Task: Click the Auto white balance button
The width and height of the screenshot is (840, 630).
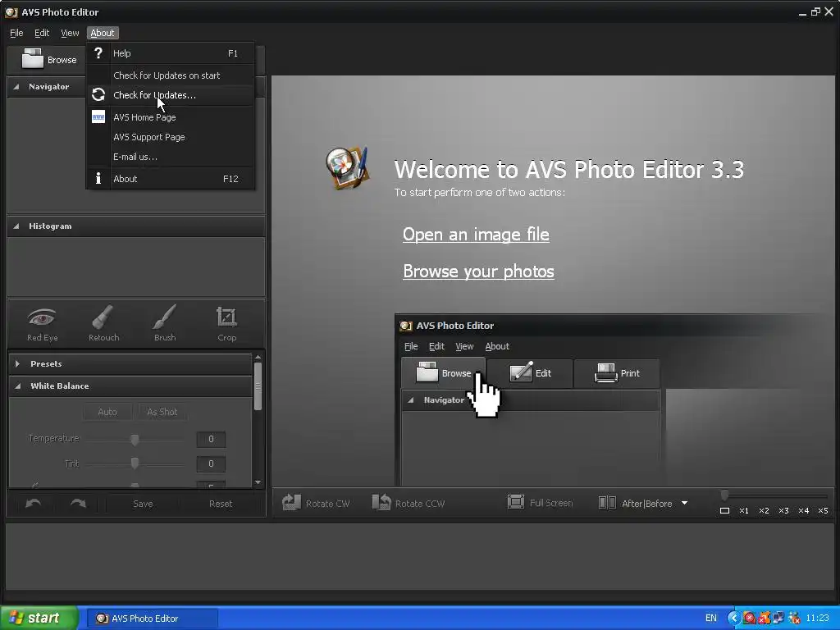Action: (107, 412)
